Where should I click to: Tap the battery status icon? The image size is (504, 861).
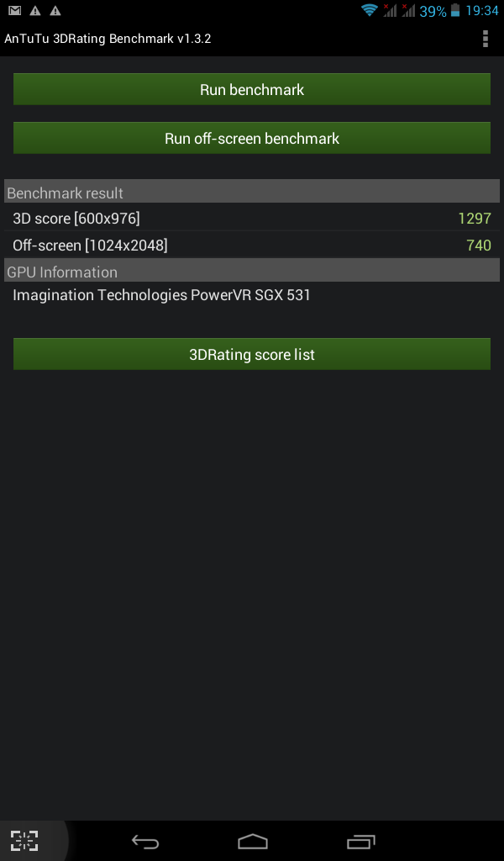[455, 10]
